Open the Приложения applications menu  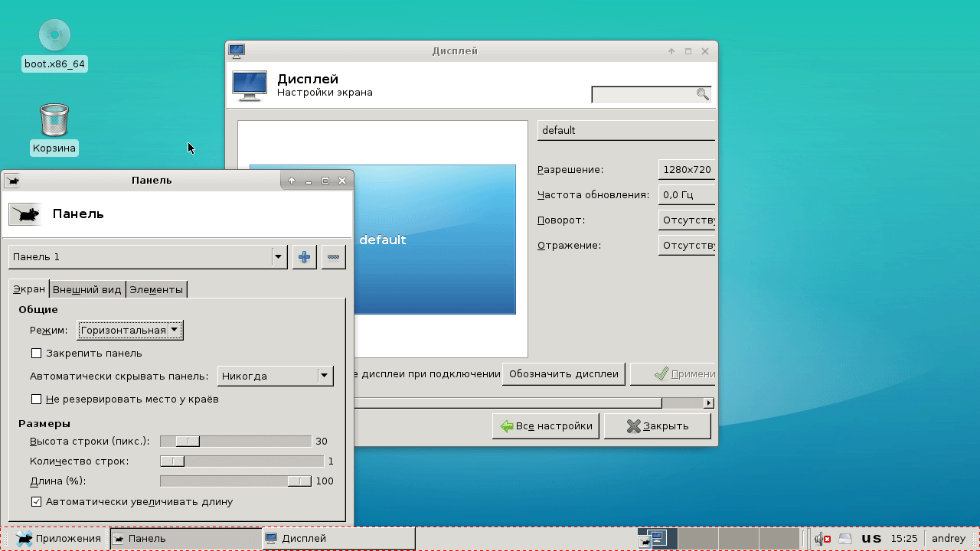pos(58,539)
